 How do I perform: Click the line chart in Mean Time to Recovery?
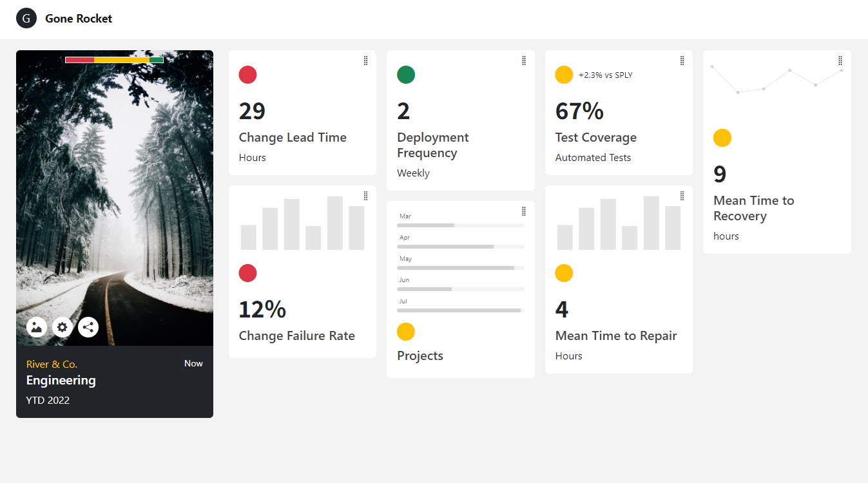point(776,80)
